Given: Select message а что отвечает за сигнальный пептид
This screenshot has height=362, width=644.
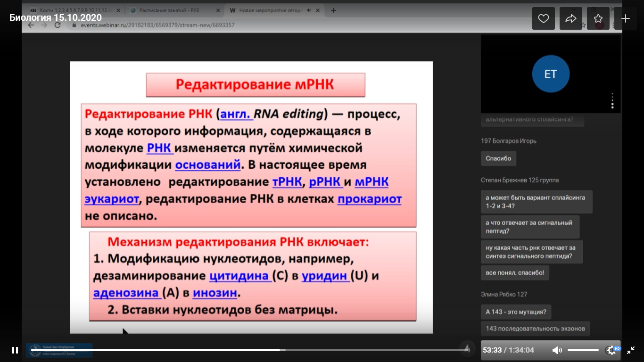Looking at the screenshot, I should click(530, 227).
